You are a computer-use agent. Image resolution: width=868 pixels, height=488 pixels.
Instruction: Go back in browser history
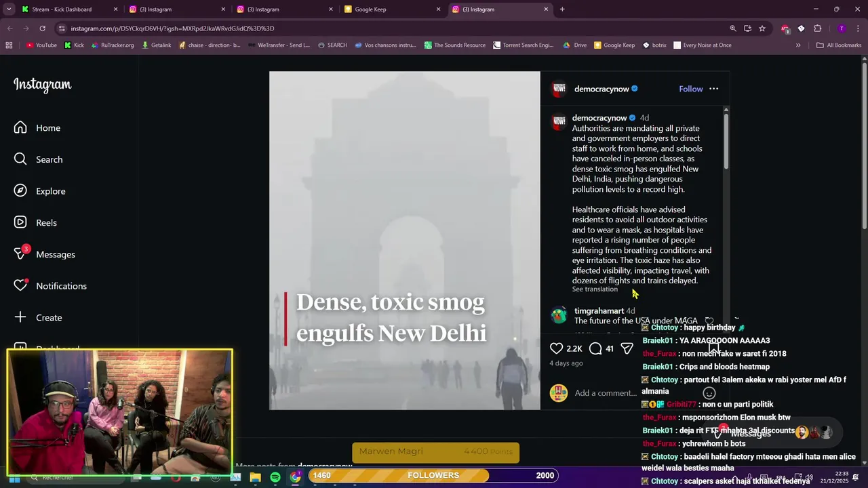pos(9,28)
